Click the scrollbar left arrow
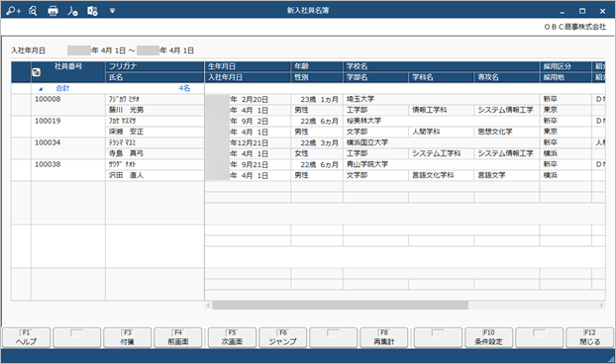The width and height of the screenshot is (616, 364). pyautogui.click(x=209, y=306)
